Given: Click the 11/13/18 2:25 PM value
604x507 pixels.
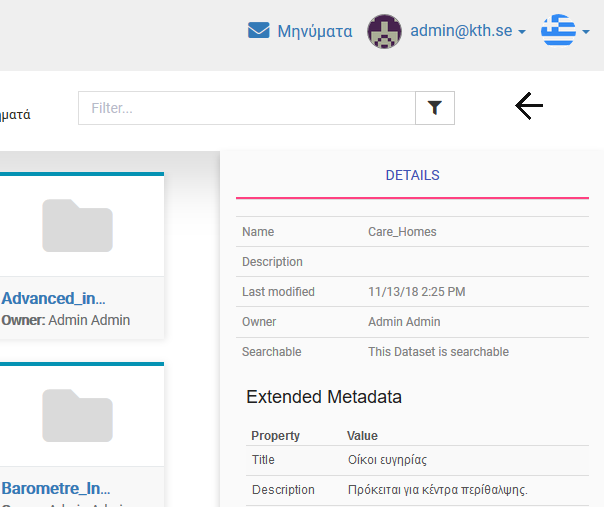Looking at the screenshot, I should pos(416,292).
